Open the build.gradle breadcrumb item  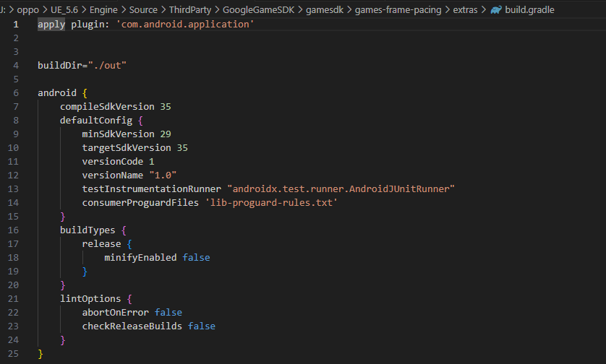530,10
